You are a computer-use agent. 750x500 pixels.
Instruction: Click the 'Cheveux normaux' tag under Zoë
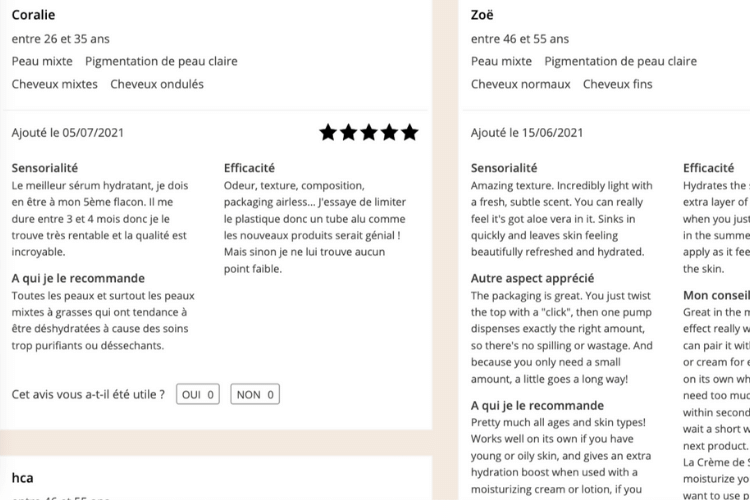coord(520,84)
